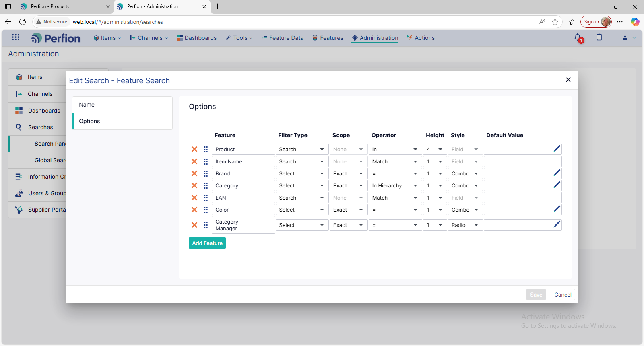Screen dimensions: 644x346
Task: Delete the Brand row with X icon
Action: (x=194, y=173)
